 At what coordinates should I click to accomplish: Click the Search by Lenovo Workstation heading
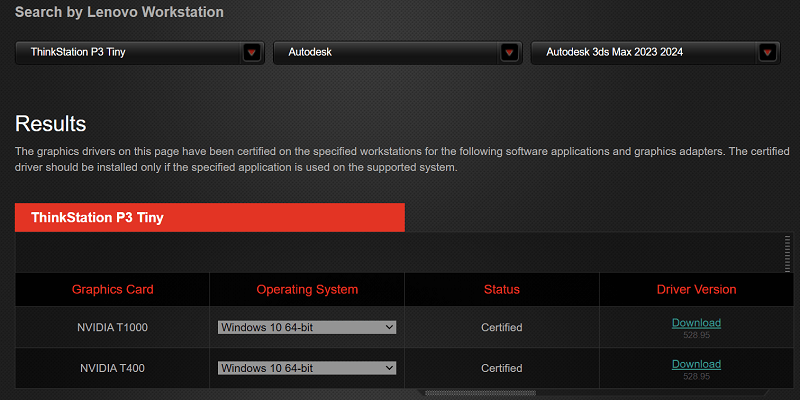119,12
